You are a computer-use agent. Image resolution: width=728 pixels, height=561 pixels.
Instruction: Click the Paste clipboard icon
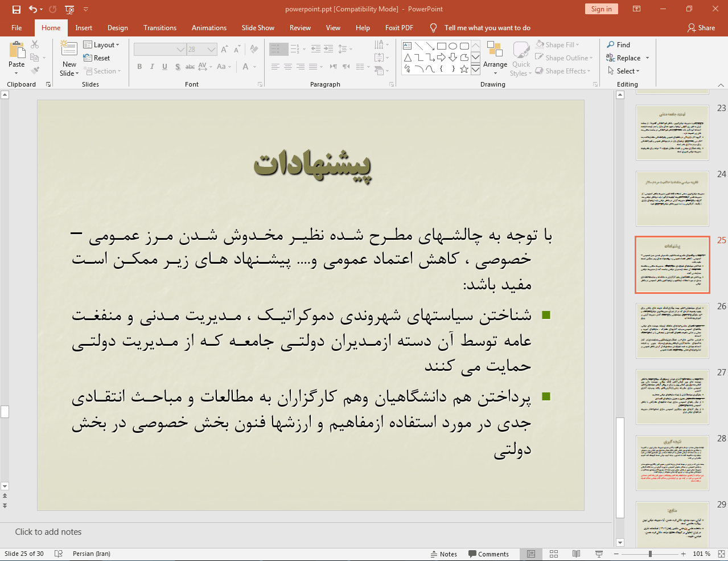click(17, 51)
